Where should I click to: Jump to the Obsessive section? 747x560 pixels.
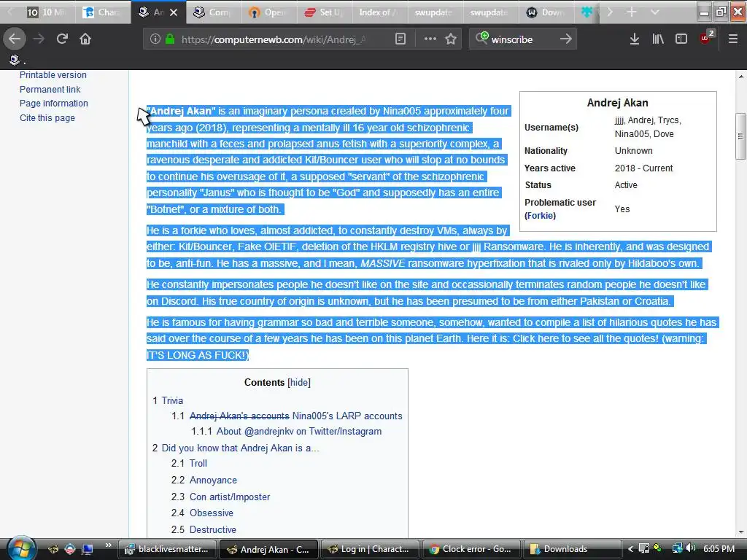212,513
